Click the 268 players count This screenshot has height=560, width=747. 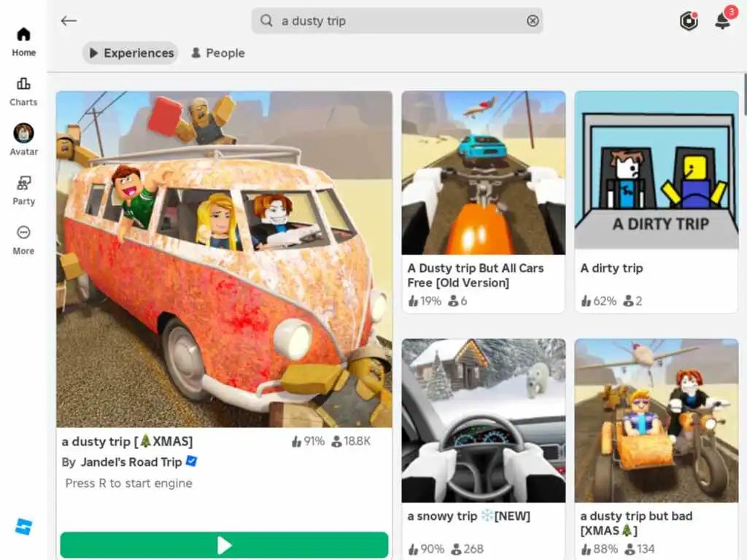(468, 549)
